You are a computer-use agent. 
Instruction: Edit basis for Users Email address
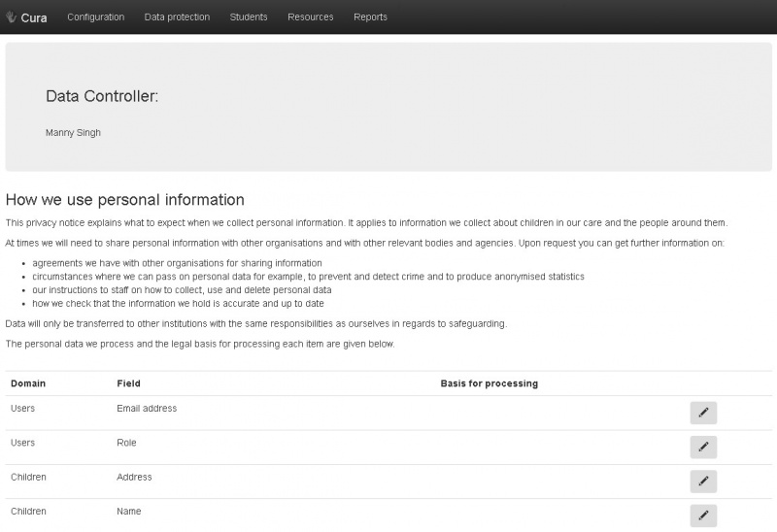pyautogui.click(x=703, y=413)
